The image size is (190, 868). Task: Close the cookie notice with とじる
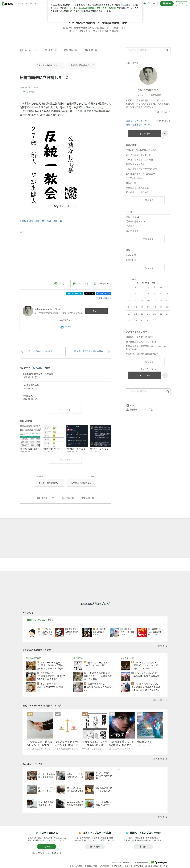click(x=135, y=16)
